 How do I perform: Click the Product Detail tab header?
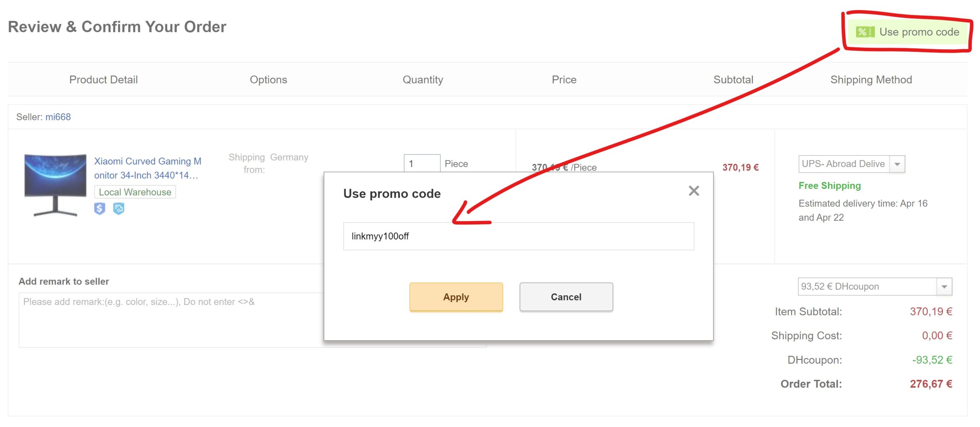point(104,79)
